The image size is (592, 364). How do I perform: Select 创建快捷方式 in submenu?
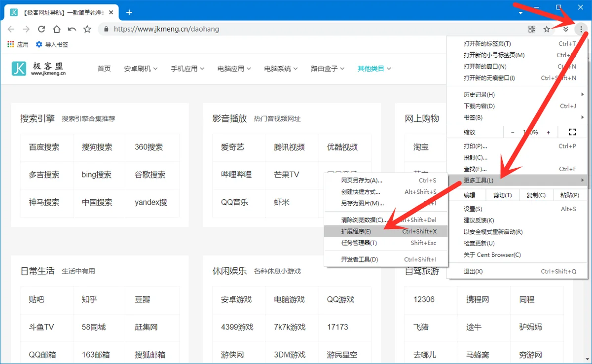(386, 192)
